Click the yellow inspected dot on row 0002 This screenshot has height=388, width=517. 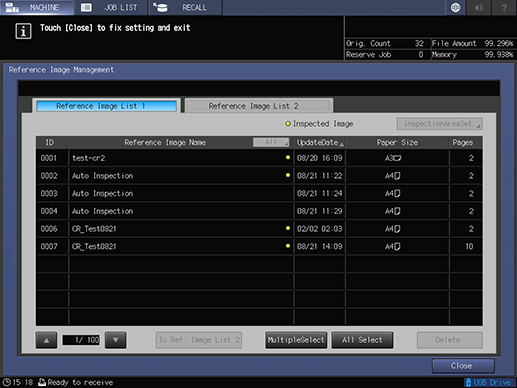coord(288,175)
